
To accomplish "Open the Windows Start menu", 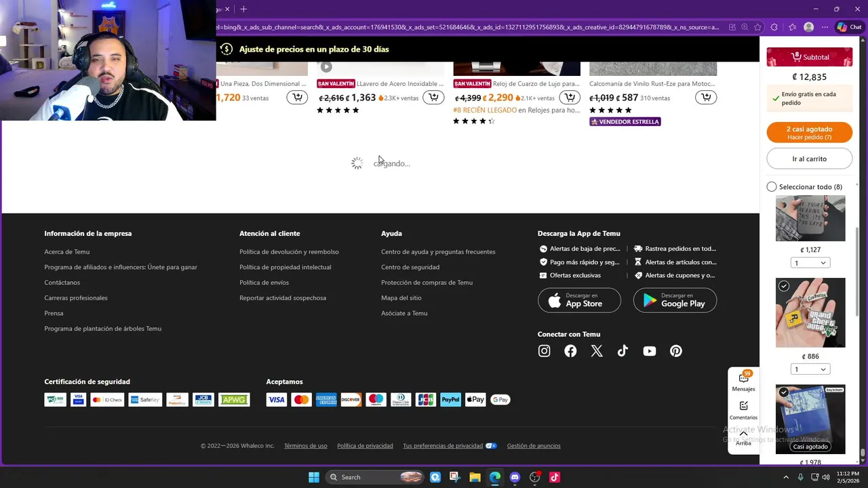I will (x=313, y=477).
